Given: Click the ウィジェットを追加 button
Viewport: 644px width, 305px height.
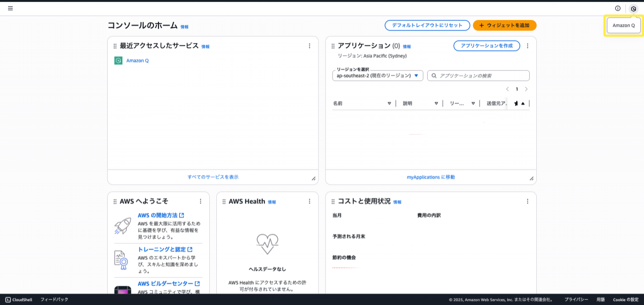Looking at the screenshot, I should (x=504, y=25).
